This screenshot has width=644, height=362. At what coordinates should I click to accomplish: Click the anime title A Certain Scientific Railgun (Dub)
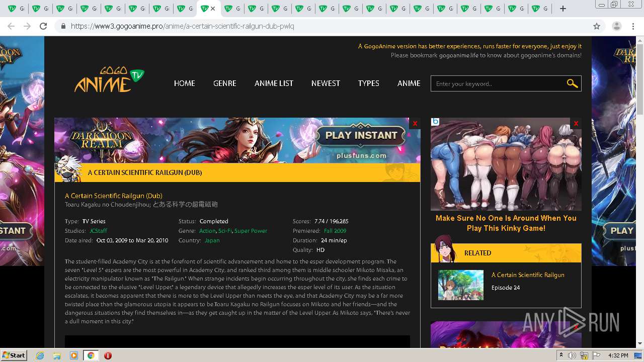pyautogui.click(x=114, y=196)
